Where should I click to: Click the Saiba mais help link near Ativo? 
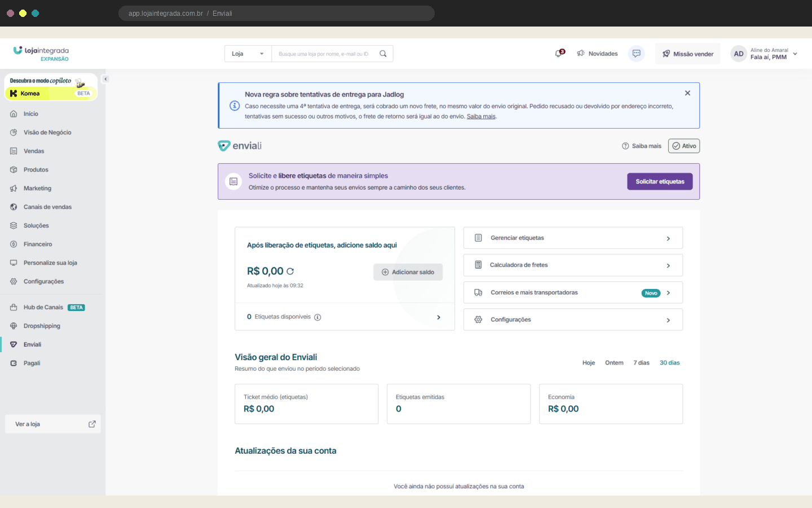point(642,146)
